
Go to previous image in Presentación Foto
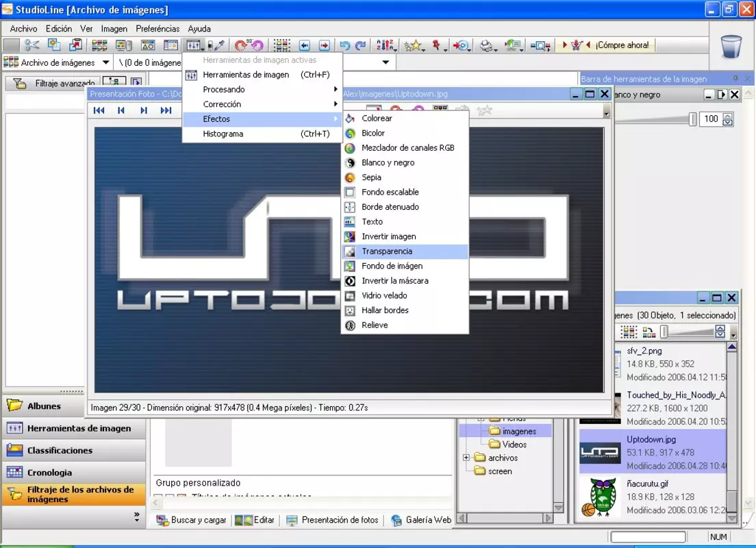click(121, 110)
